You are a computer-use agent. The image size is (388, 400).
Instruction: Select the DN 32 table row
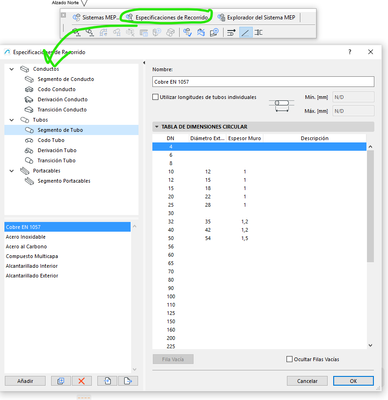[x=259, y=222]
